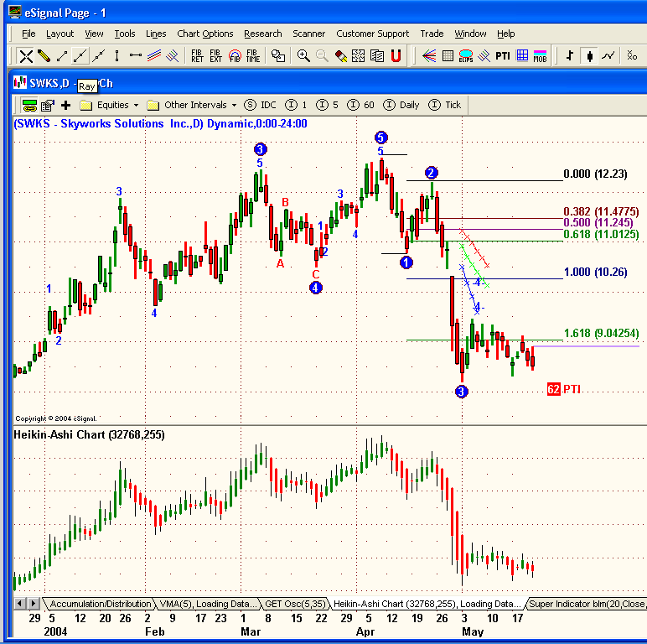Click the PTI toolbar button

502,56
